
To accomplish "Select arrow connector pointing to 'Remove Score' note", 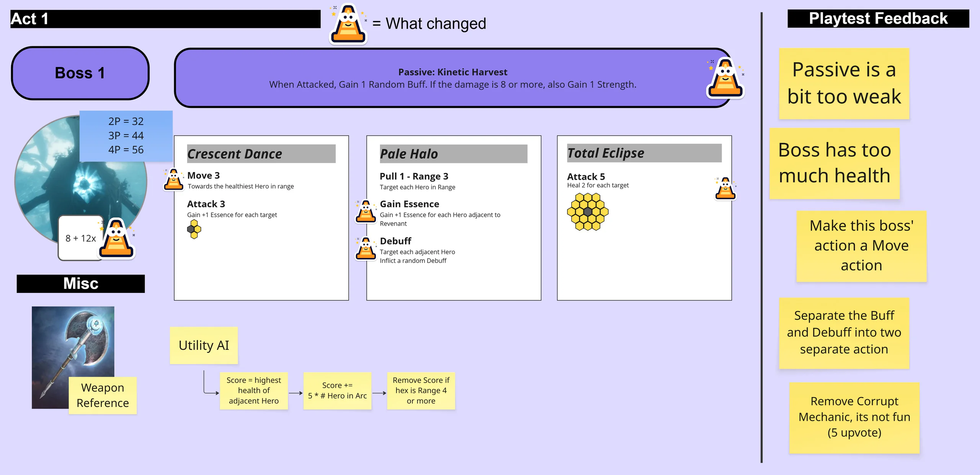I will pos(379,393).
